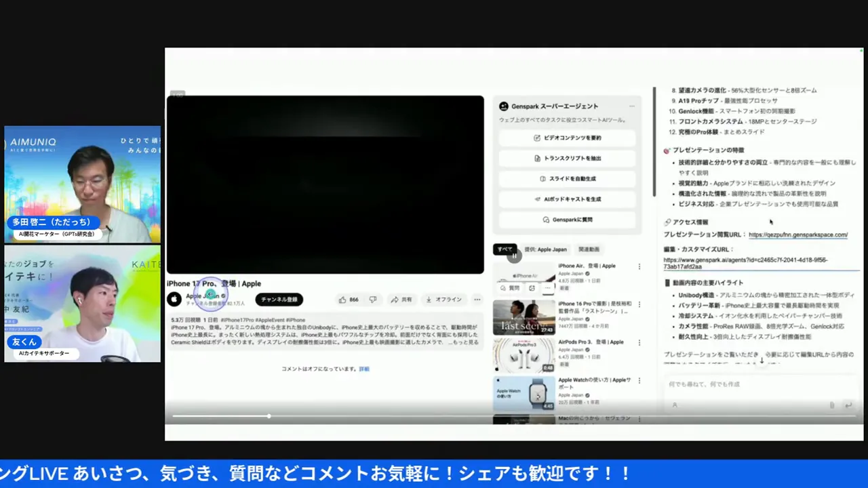Click the circular pause overlay button
This screenshot has width=868, height=488.
tap(514, 256)
